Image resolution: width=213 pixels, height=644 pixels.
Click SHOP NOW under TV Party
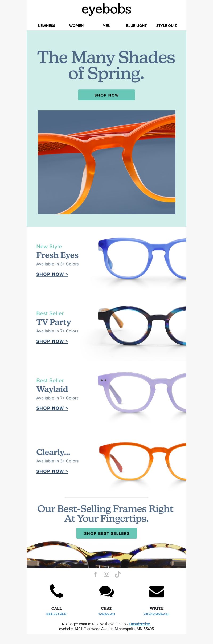pyautogui.click(x=52, y=341)
